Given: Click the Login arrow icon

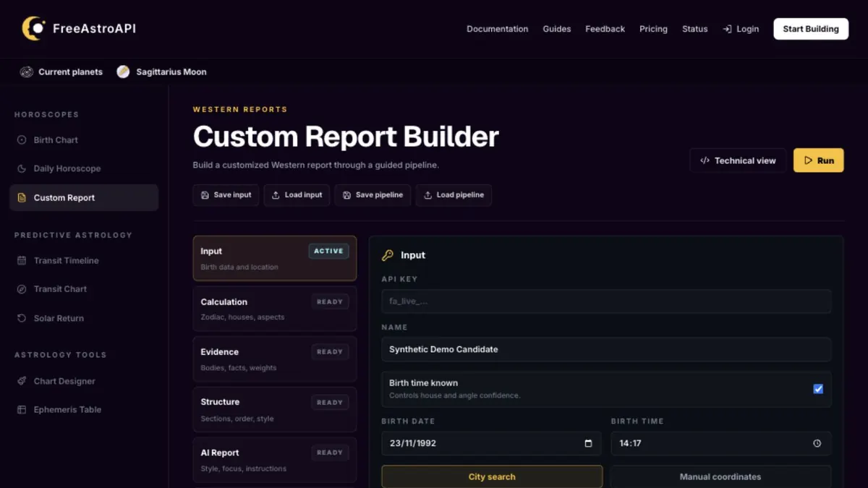Looking at the screenshot, I should [x=727, y=29].
